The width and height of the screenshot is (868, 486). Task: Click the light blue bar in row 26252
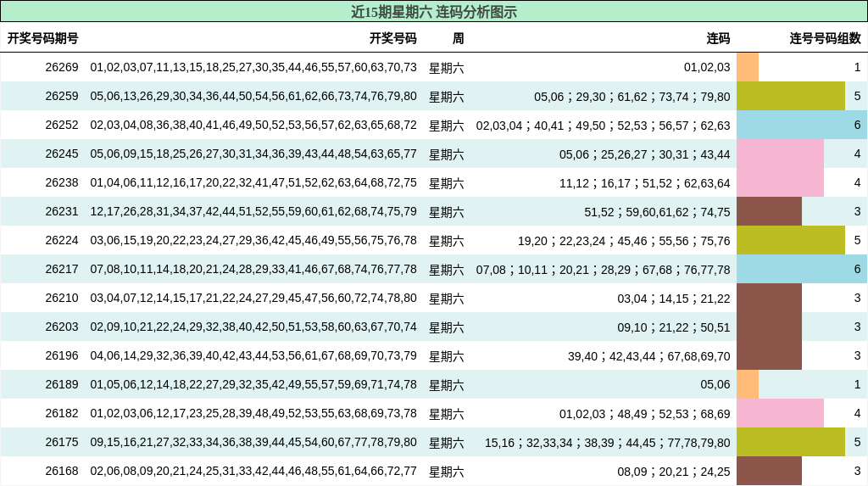(802, 125)
